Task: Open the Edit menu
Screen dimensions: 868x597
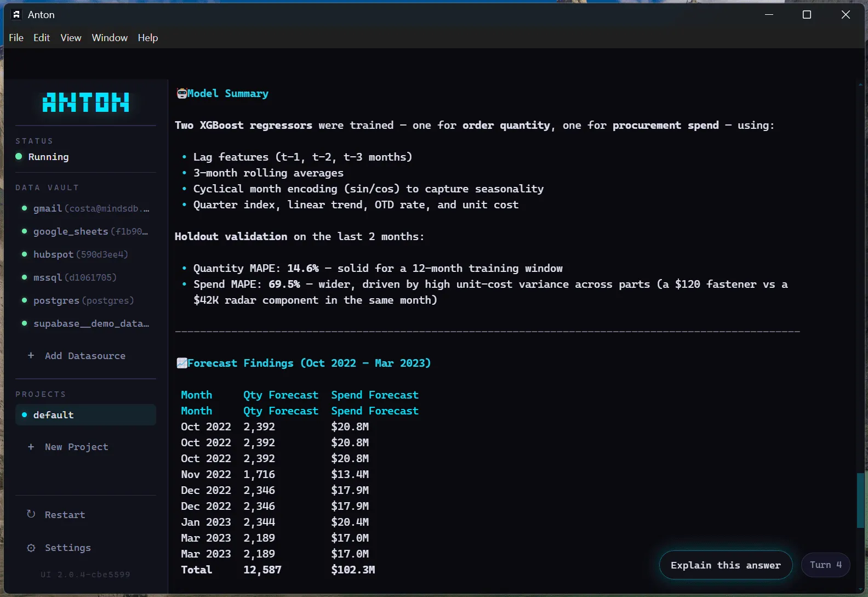Action: (42, 38)
